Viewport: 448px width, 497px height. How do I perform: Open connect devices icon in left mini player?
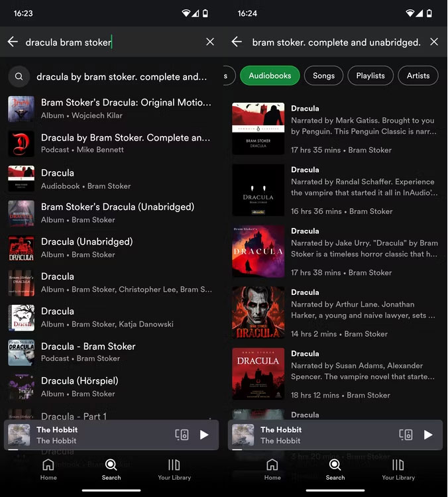tap(182, 435)
